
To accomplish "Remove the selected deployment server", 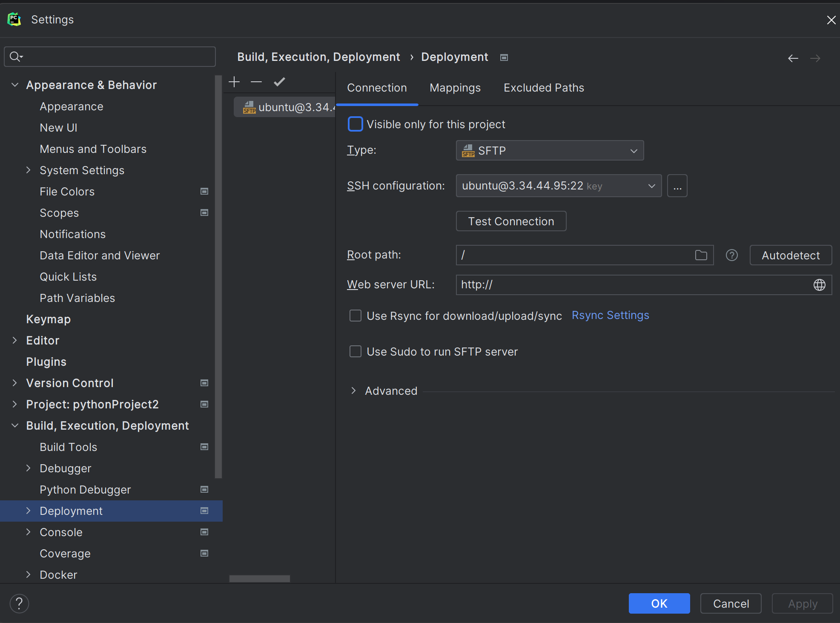I will coord(256,82).
